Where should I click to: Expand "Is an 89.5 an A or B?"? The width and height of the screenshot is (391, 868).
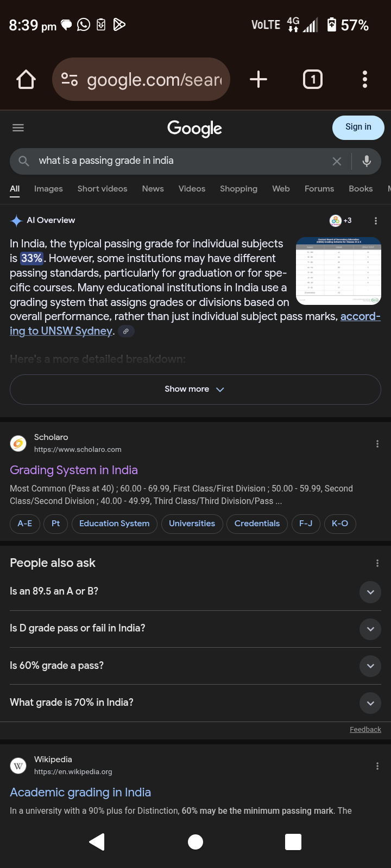click(x=195, y=592)
